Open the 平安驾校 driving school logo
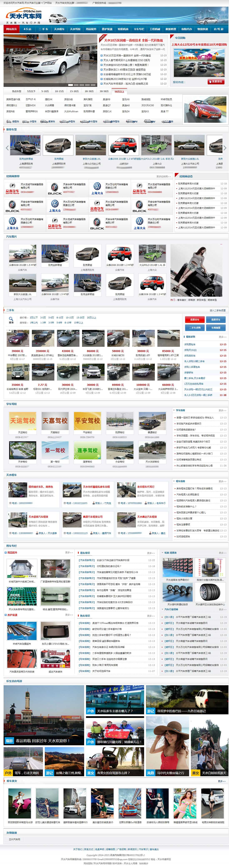 coord(87,421)
